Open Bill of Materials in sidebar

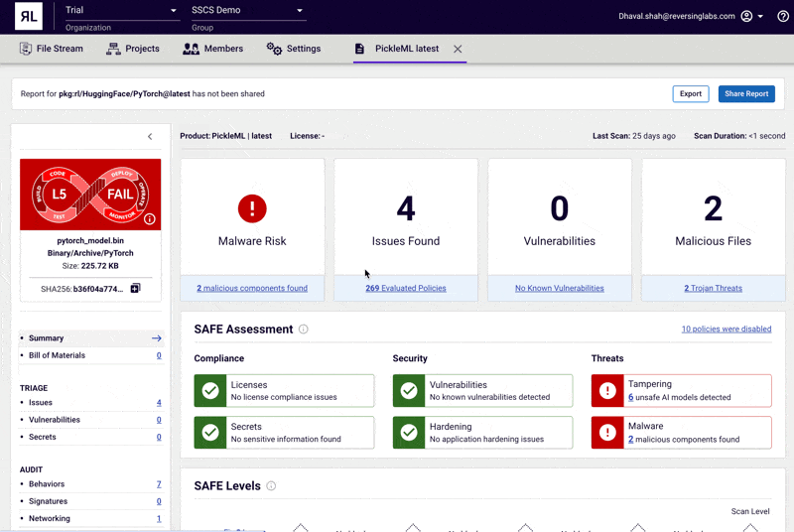click(91, 355)
